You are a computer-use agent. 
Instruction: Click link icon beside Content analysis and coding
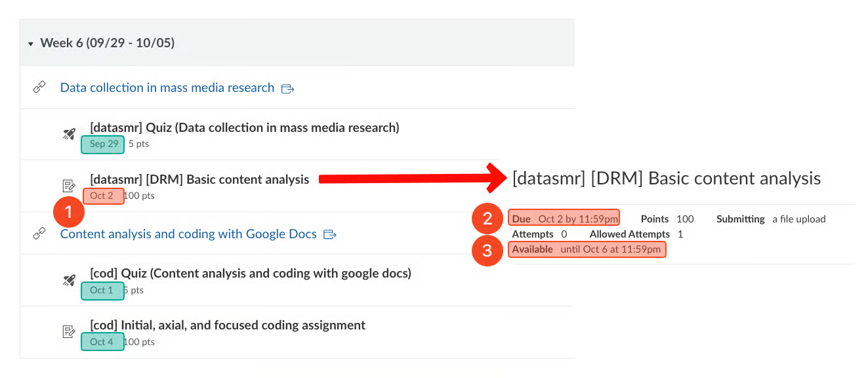click(39, 234)
